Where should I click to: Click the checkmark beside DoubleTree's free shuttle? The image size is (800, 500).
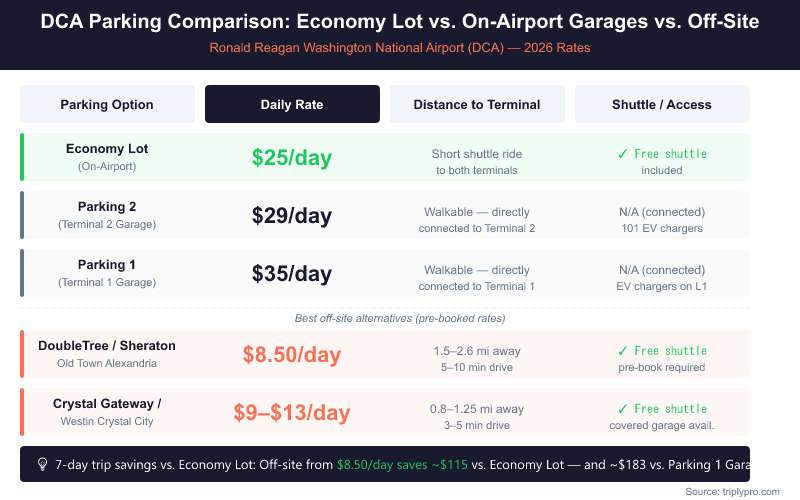coord(622,351)
